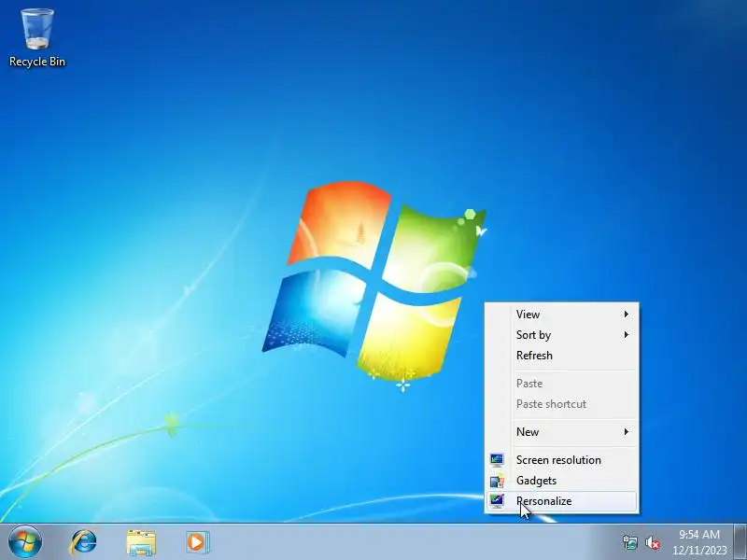Choose Sort by in the context menu

562,335
